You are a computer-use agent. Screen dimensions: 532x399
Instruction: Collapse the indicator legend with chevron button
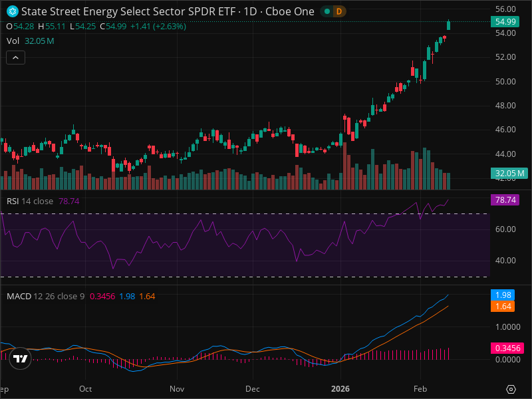tap(15, 58)
